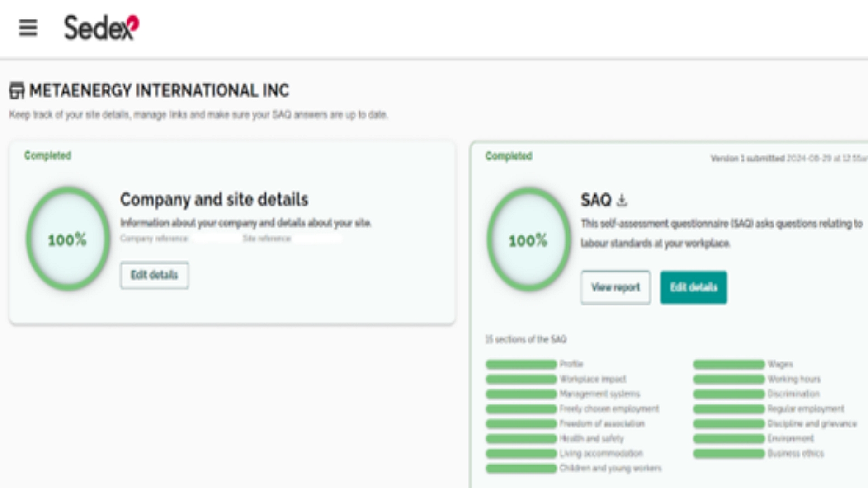Screen dimensions: 868x488
Task: Click the Site reference label
Action: click(267, 239)
